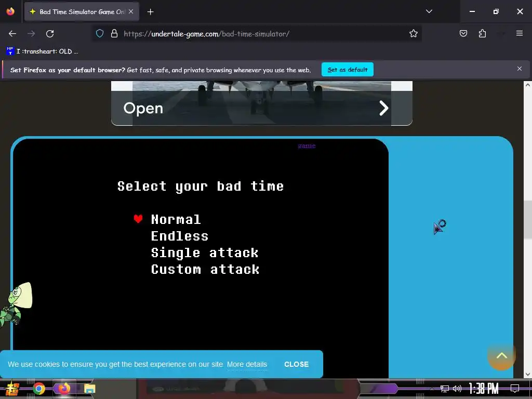Click Firefox taskbar icon
This screenshot has width=532, height=399.
(x=64, y=389)
